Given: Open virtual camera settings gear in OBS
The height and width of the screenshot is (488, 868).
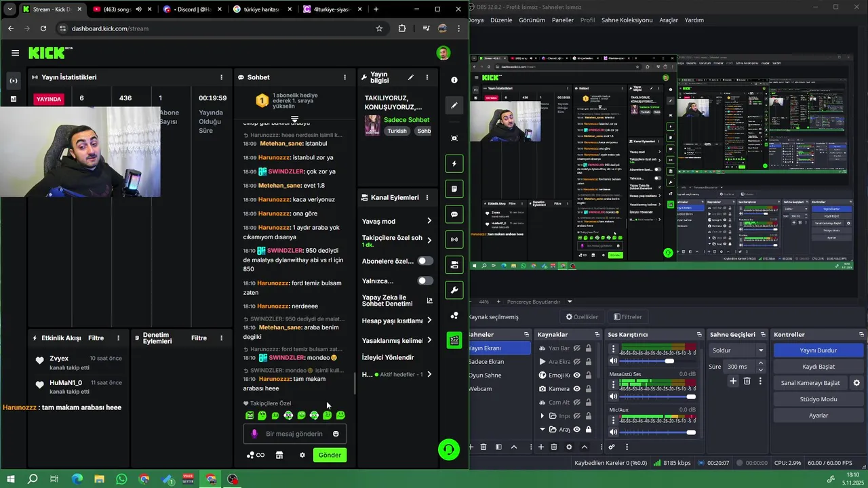Looking at the screenshot, I should (856, 383).
